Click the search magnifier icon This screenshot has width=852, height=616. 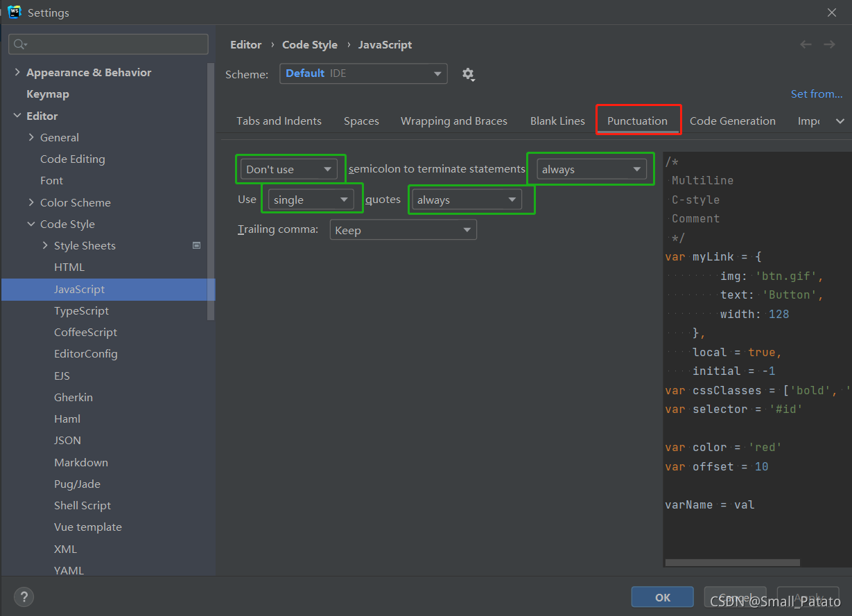[19, 44]
